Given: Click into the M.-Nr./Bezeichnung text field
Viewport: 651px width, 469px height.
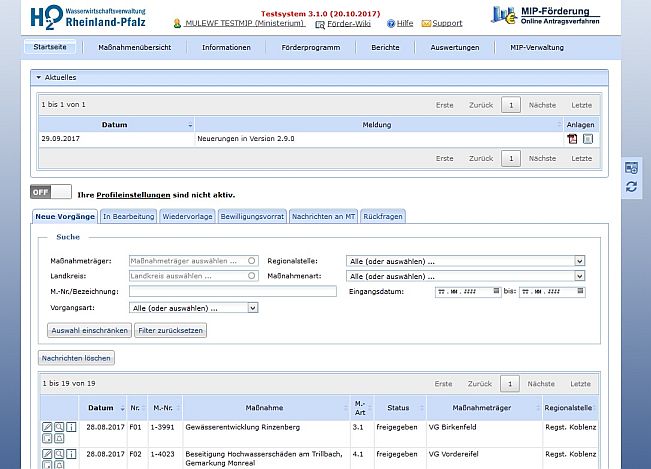Looking at the screenshot, I should click(232, 291).
